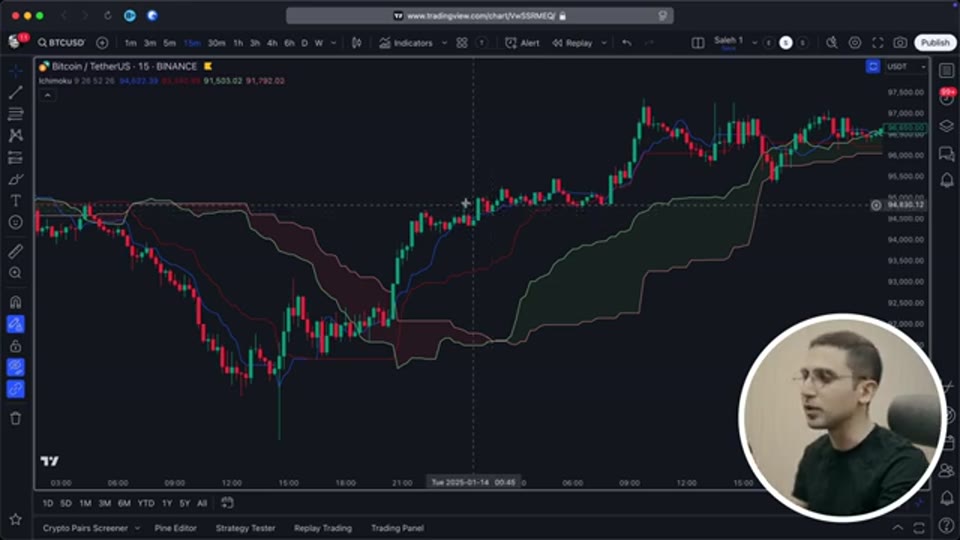This screenshot has height=540, width=960.
Task: Open the Replay Trading tab
Action: pyautogui.click(x=323, y=528)
